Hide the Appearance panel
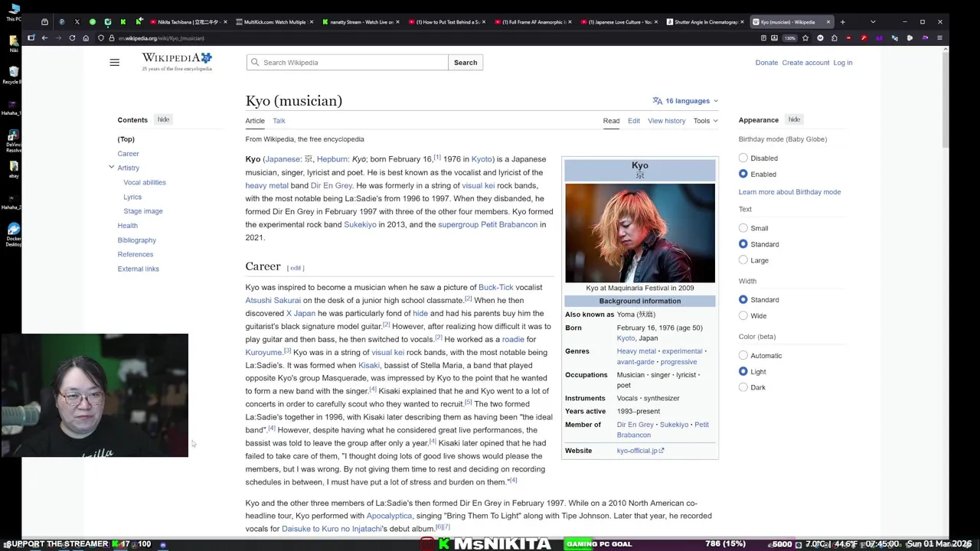 pyautogui.click(x=794, y=119)
